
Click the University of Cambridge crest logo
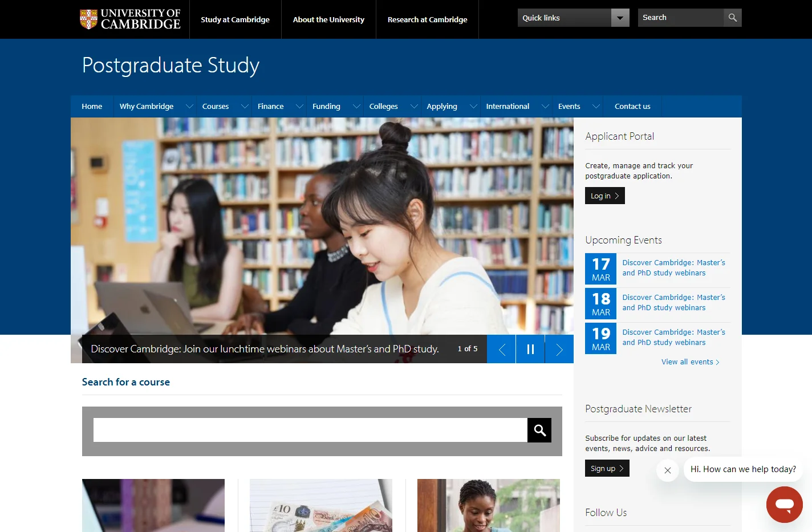pos(130,19)
